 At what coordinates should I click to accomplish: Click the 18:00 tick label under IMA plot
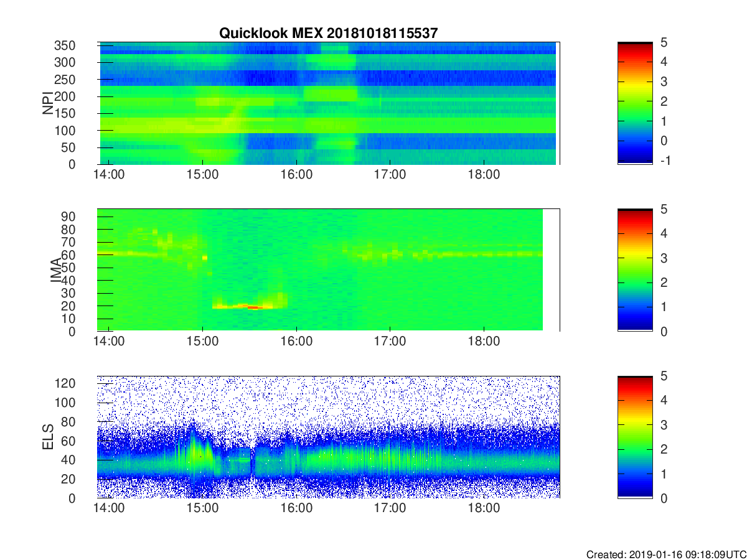tap(484, 342)
